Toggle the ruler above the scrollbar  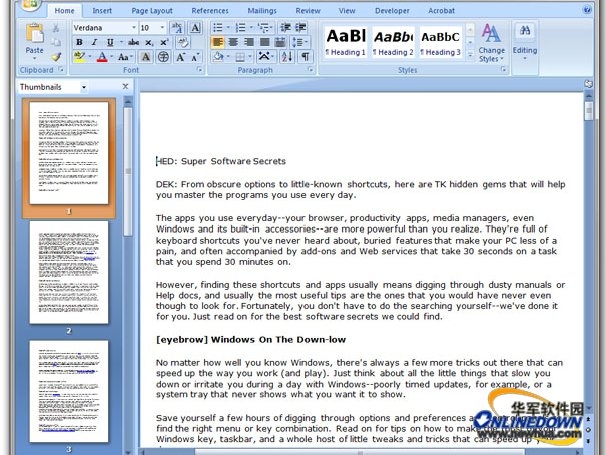[x=588, y=84]
